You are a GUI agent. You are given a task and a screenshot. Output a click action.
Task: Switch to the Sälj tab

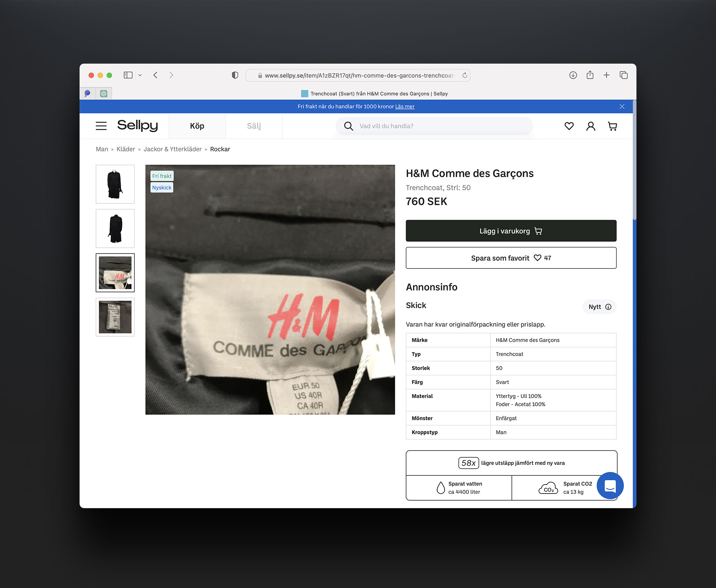tap(254, 126)
